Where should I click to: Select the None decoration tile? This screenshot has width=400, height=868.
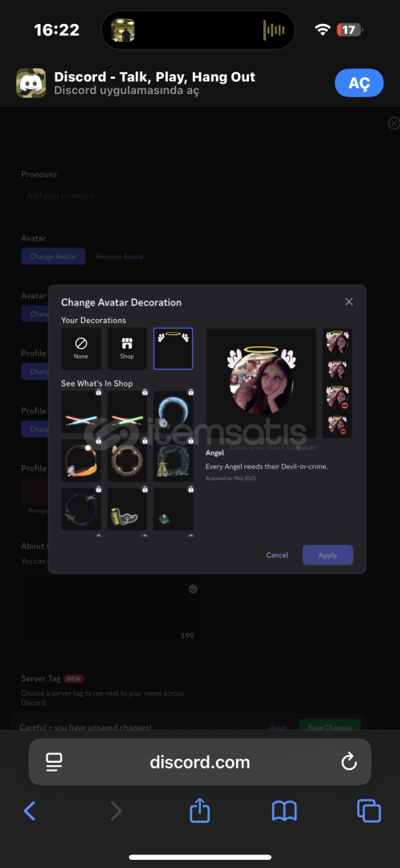[81, 349]
